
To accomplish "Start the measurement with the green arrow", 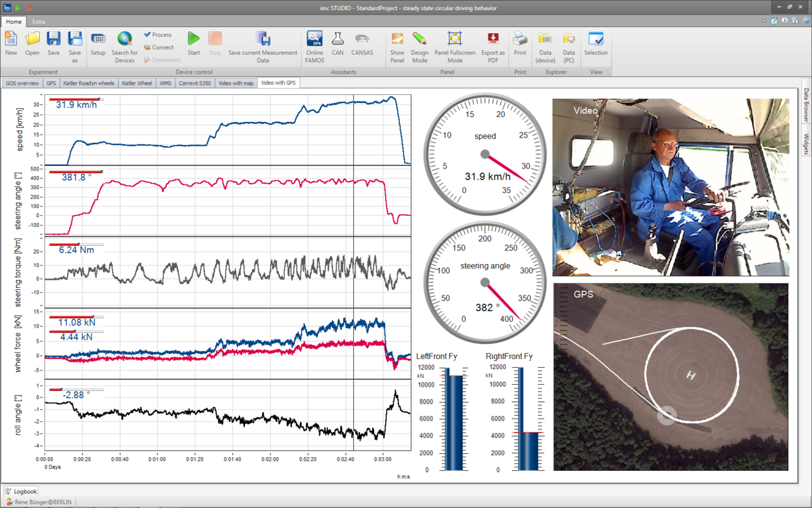I will [x=193, y=43].
